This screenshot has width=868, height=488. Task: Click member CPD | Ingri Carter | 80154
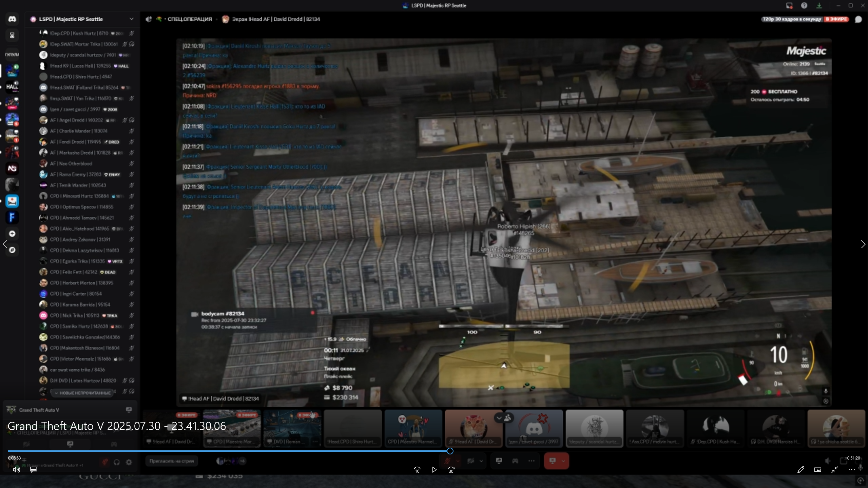[87, 294]
